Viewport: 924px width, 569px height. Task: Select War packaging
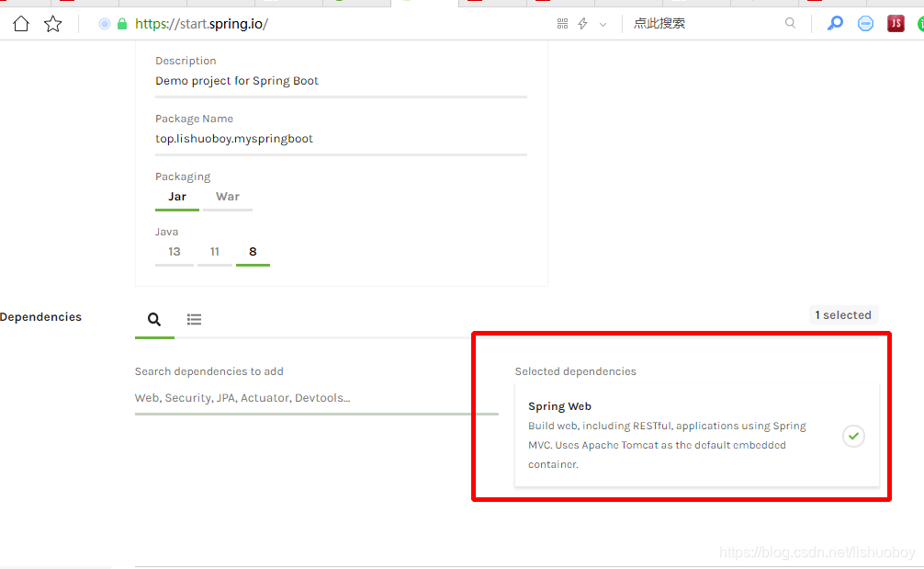click(227, 196)
